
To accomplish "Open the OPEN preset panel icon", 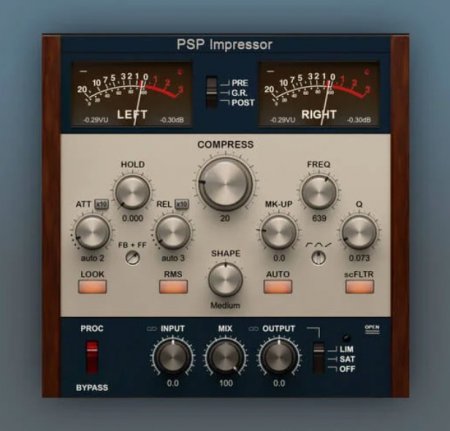I will (x=372, y=329).
